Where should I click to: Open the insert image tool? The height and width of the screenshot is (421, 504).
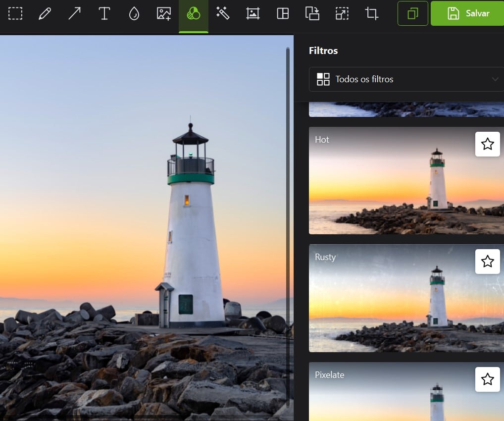pos(163,13)
